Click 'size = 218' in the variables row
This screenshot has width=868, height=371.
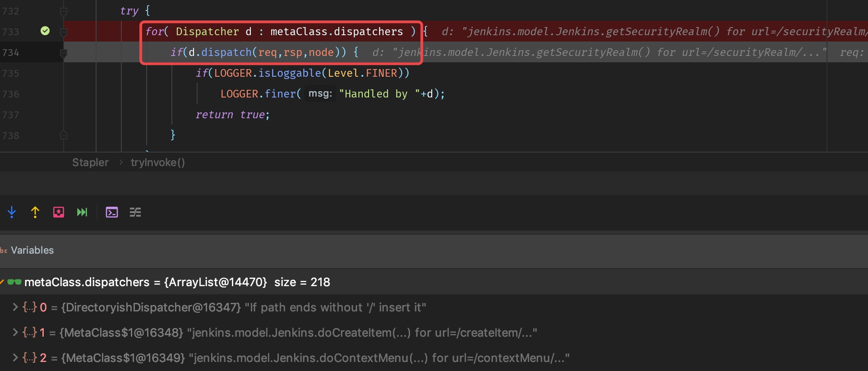302,282
